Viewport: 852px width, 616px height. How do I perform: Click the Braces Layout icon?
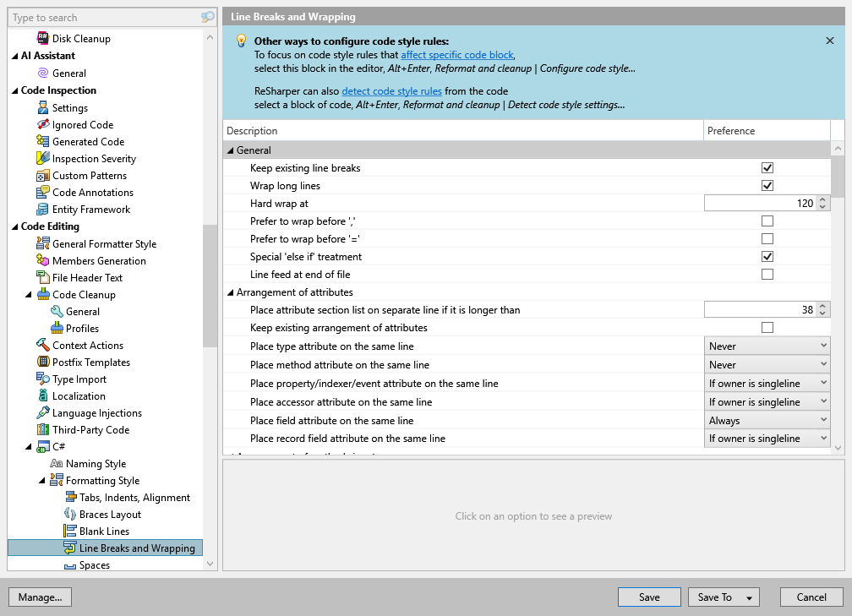click(71, 515)
